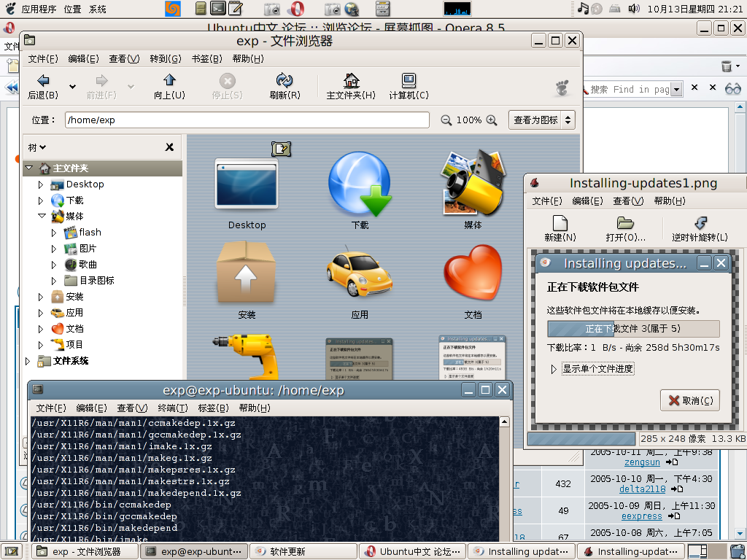747x560 pixels.
Task: Click 取消 in the Installing updates dialog
Action: (x=690, y=400)
